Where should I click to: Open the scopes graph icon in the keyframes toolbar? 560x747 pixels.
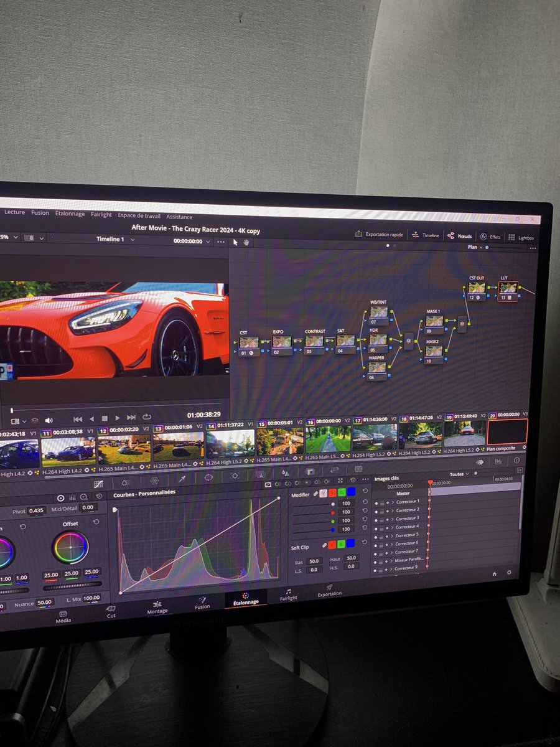(x=498, y=461)
